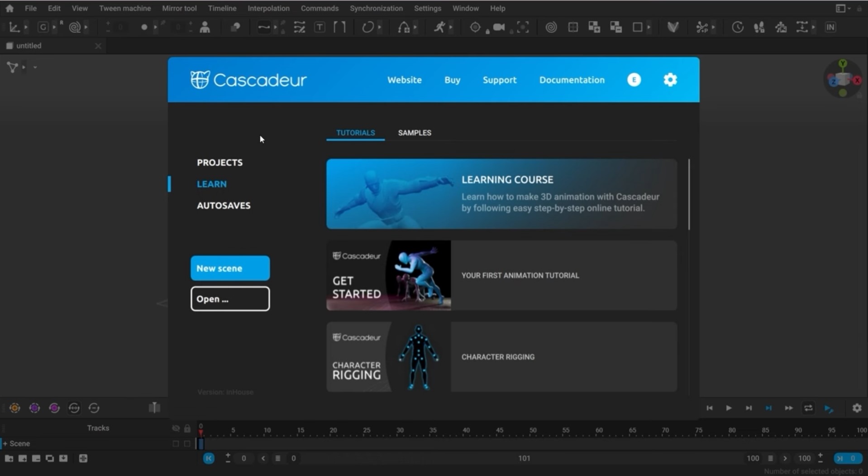Open the Documentation link
This screenshot has width=868, height=476.
[572, 80]
